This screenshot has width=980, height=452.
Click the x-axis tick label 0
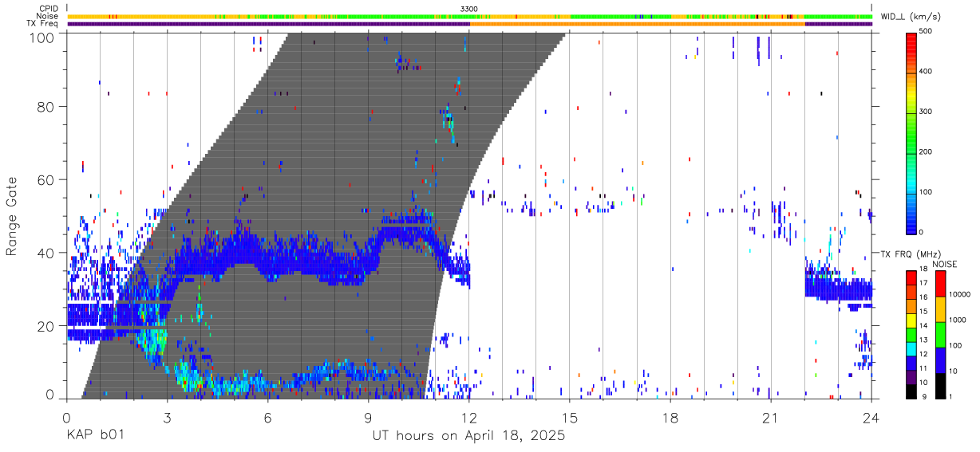click(x=65, y=419)
